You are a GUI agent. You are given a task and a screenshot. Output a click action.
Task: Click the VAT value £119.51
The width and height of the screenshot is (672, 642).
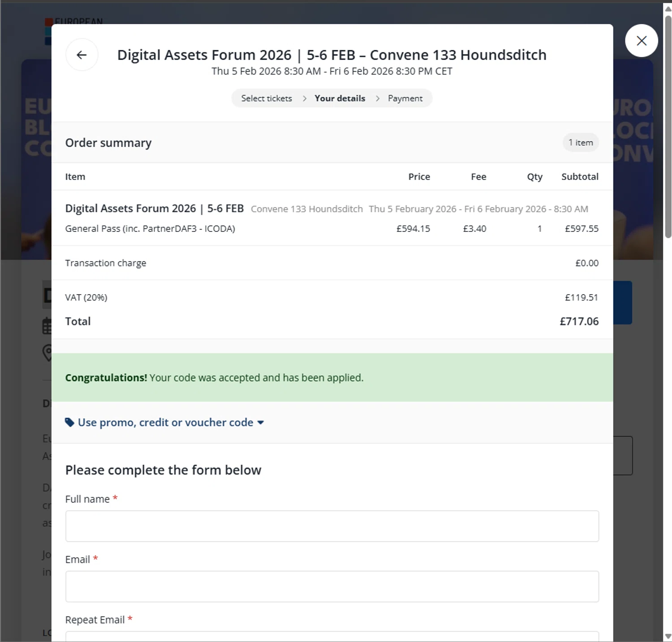click(x=581, y=297)
